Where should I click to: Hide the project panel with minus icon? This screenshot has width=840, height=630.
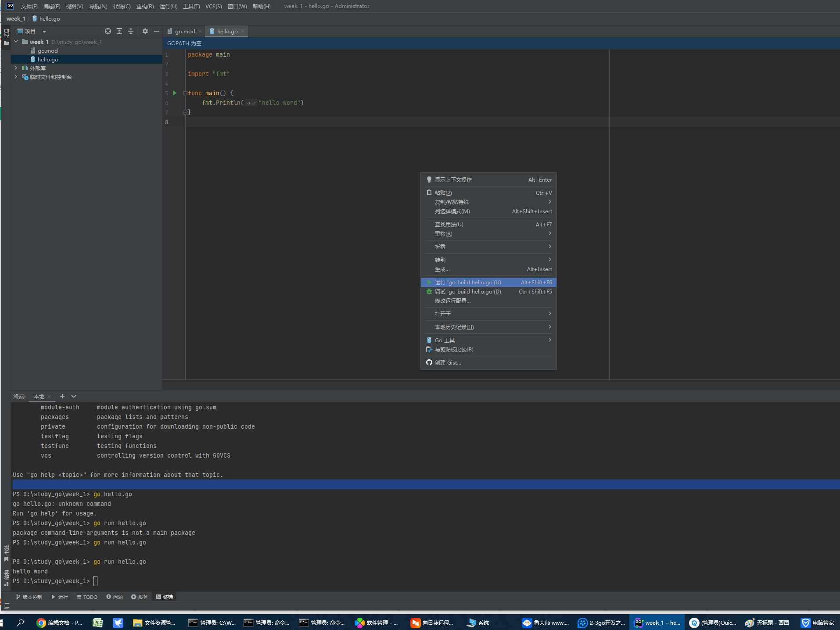(157, 31)
